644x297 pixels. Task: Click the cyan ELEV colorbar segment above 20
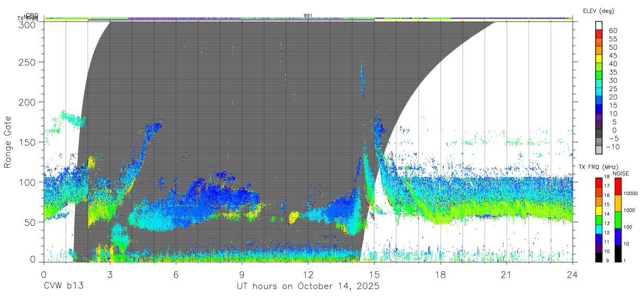click(599, 93)
